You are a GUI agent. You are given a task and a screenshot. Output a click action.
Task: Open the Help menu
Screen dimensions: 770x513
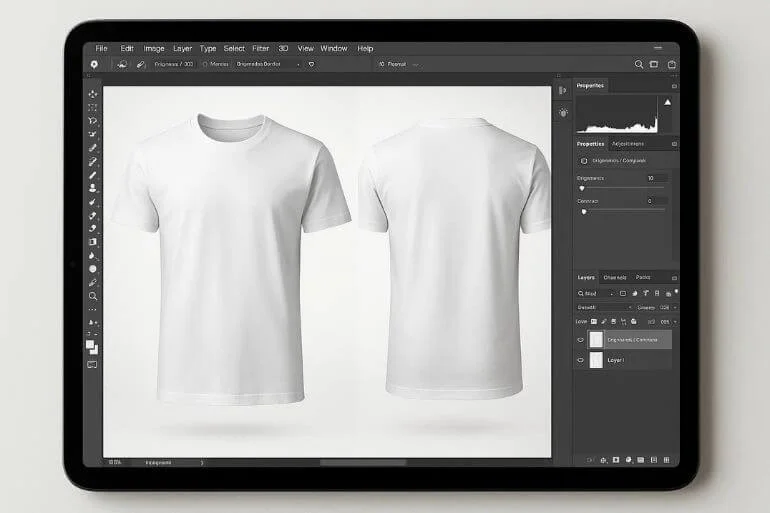[x=365, y=48]
